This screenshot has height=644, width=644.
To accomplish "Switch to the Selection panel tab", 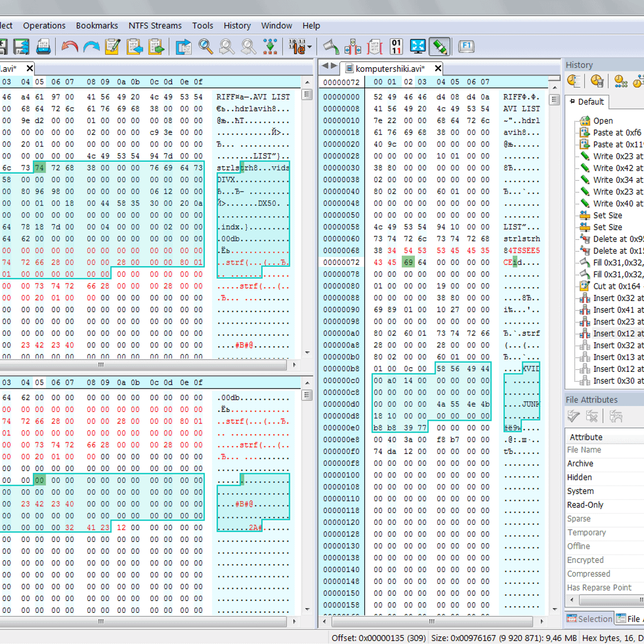I will pos(589,618).
